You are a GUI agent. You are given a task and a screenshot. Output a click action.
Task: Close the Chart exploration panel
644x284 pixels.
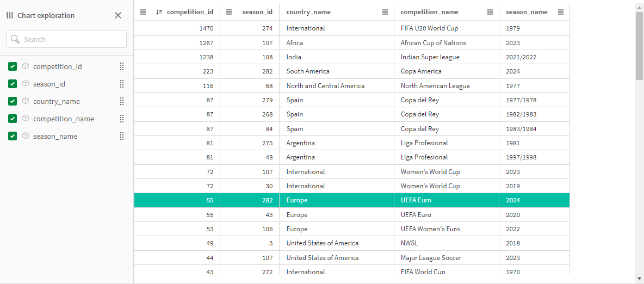(118, 15)
